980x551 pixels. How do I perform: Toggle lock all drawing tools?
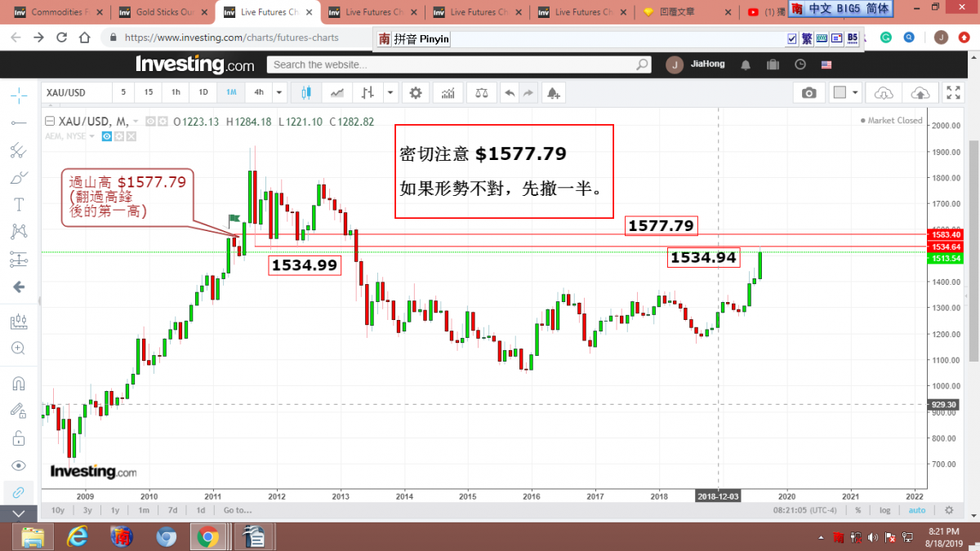coord(18,438)
